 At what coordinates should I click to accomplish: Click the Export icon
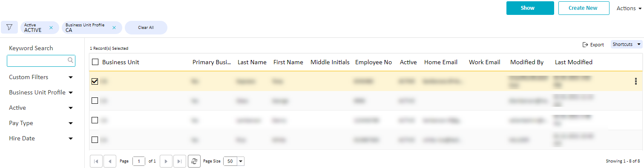pyautogui.click(x=585, y=45)
